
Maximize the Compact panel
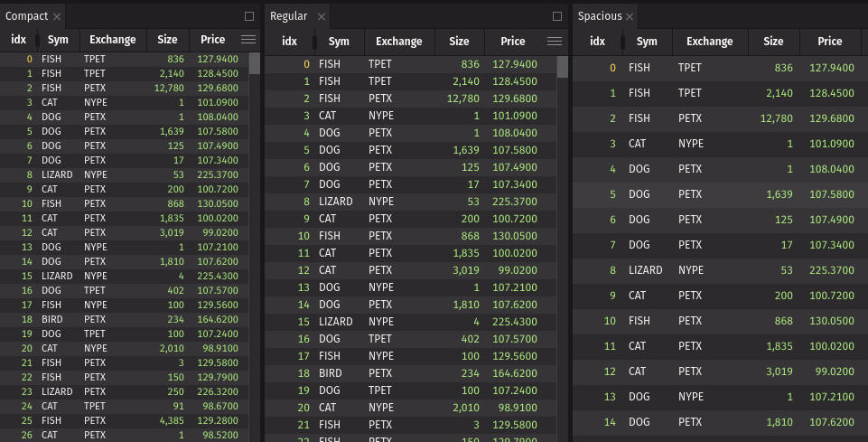[x=249, y=16]
